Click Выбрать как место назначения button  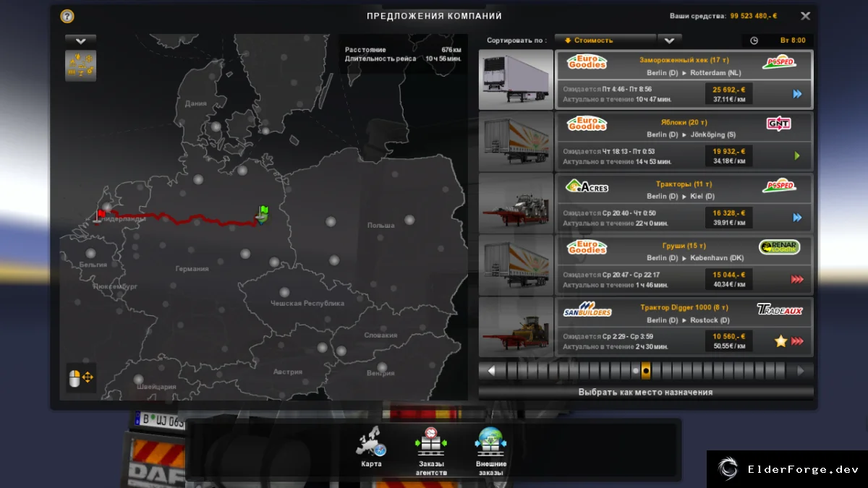pos(646,393)
